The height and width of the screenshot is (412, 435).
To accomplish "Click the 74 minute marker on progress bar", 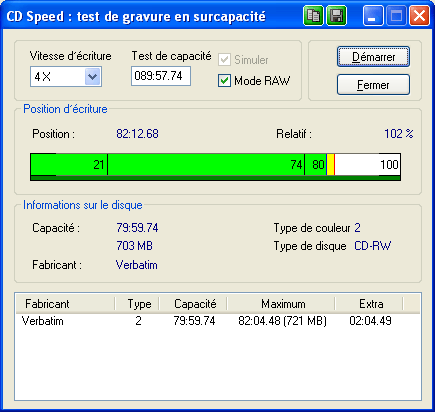I will (296, 165).
